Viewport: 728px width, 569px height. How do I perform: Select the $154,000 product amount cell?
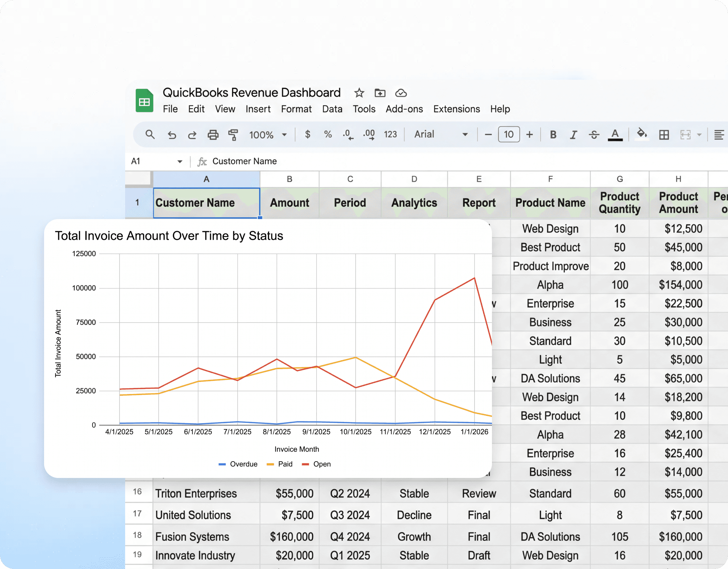[x=678, y=285]
